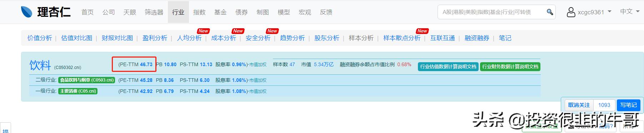
Task: Switch to the 安全分析 tab
Action: [258, 38]
